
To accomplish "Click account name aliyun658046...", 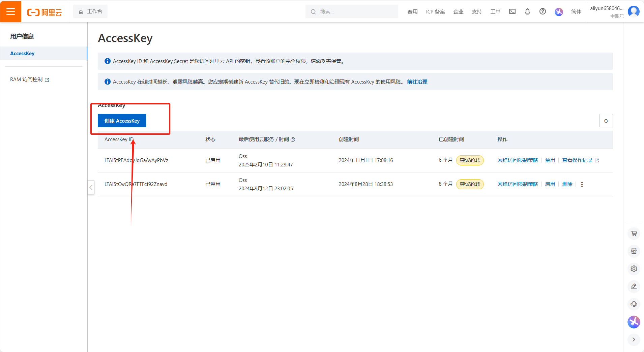I will (x=607, y=8).
